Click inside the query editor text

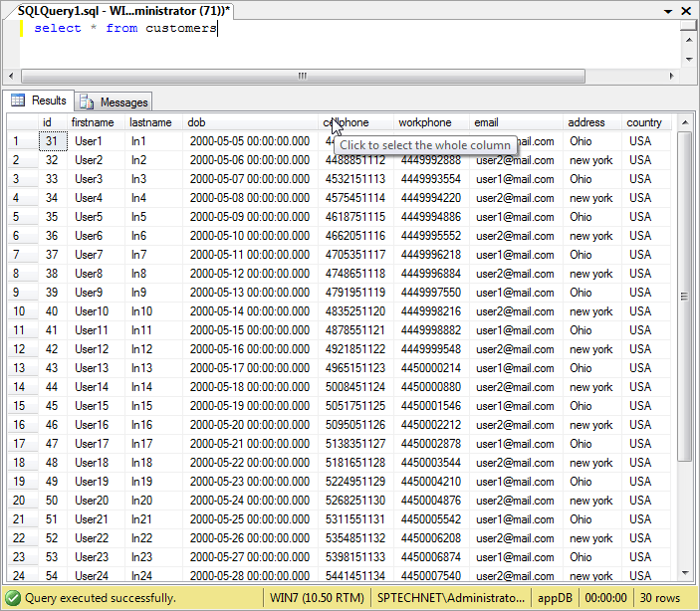coord(125,28)
